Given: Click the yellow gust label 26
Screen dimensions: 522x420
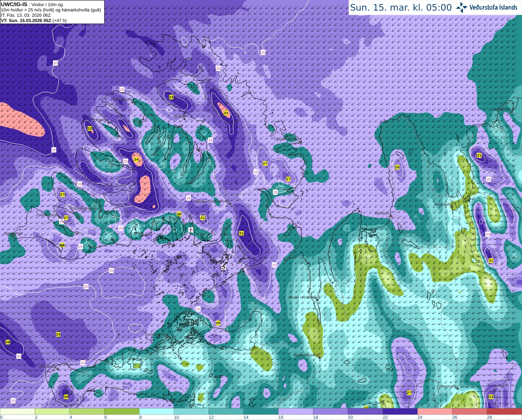Looking at the screenshot, I should tap(397, 167).
